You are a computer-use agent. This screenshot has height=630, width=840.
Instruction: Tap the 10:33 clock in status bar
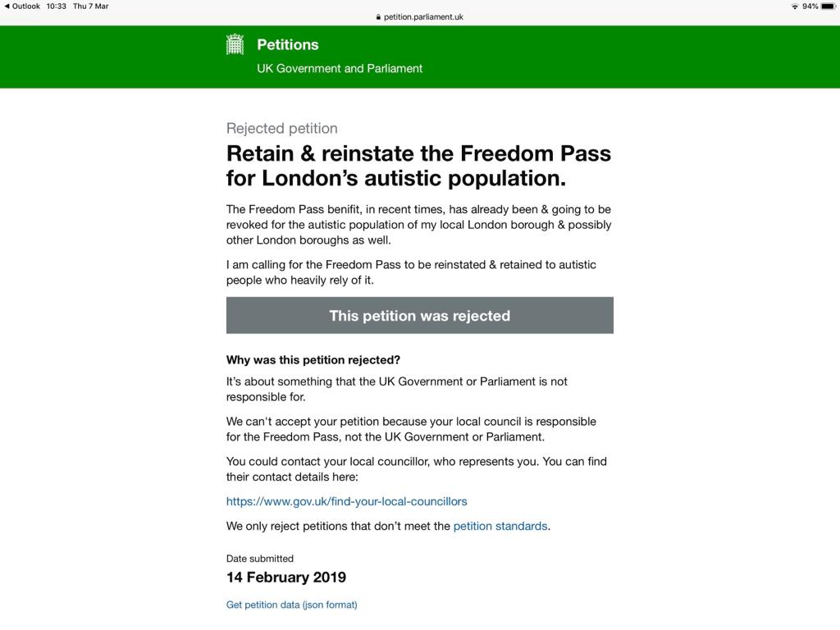pos(57,7)
